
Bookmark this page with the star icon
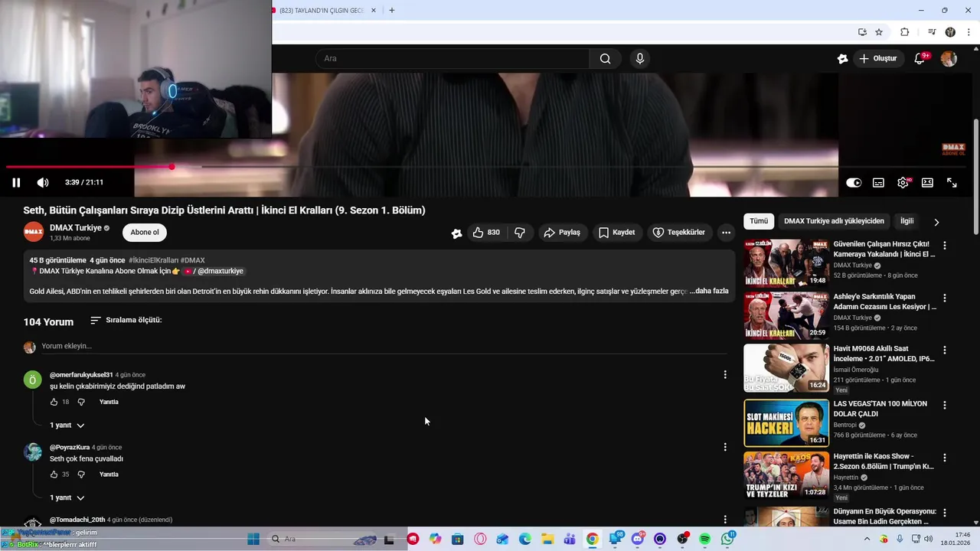(879, 32)
